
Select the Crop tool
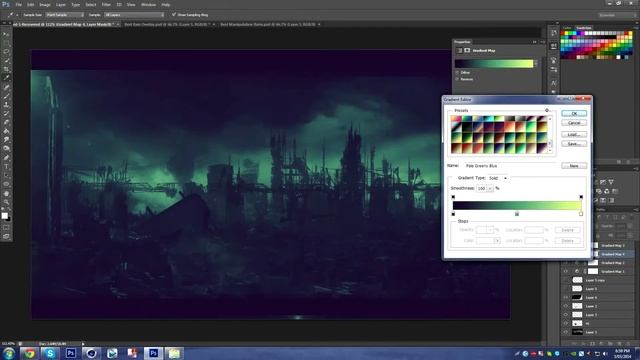pos(6,69)
